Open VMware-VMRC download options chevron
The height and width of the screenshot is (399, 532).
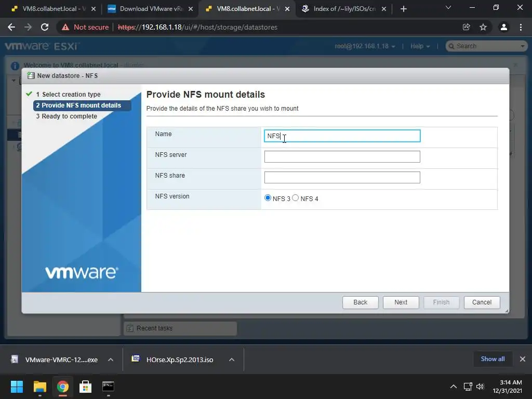click(111, 360)
